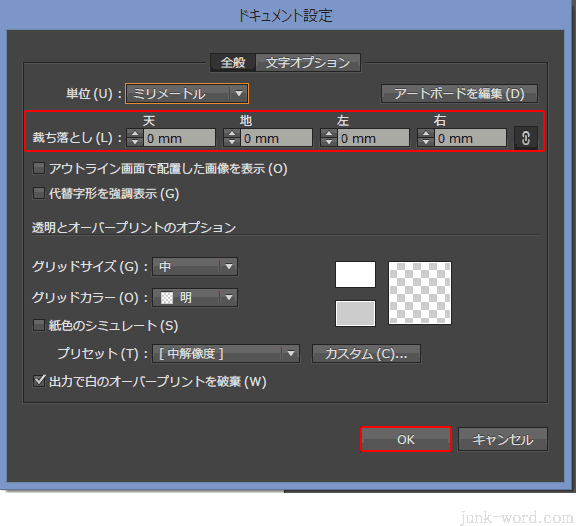Increase the 右 bleed stepper up arrow

point(426,134)
